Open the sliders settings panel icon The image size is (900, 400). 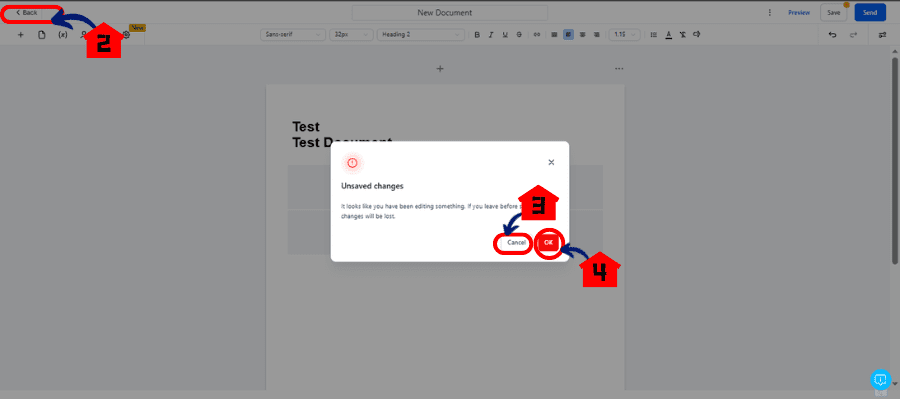click(882, 35)
